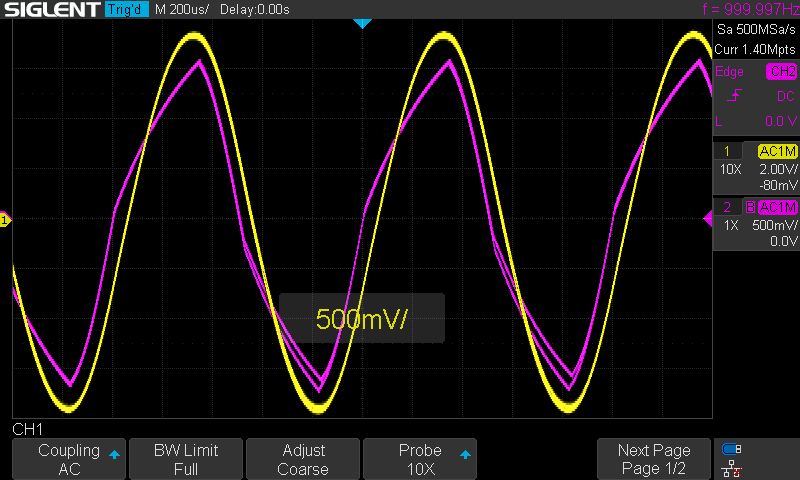Click the Probe softkey blue arrow

(465, 454)
